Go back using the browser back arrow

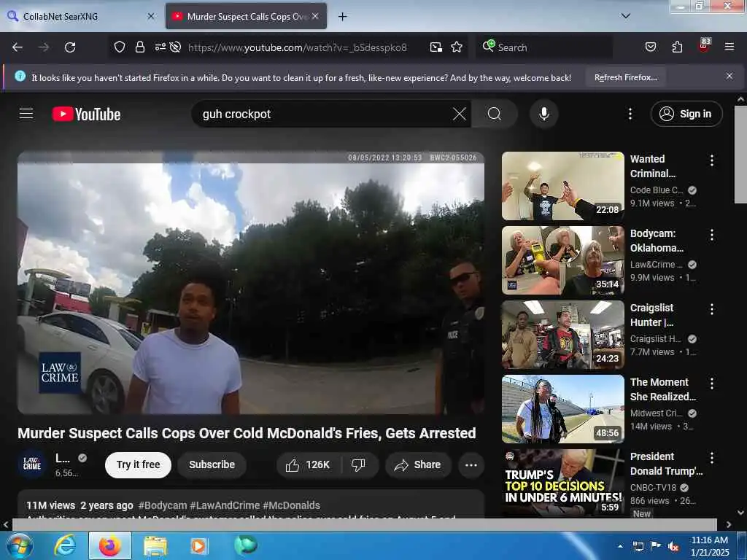pos(18,47)
